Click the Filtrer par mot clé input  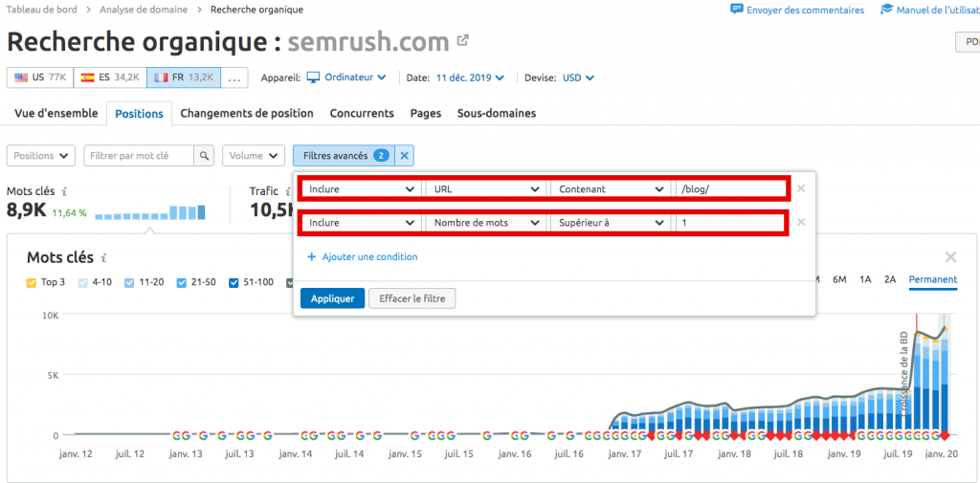[140, 156]
